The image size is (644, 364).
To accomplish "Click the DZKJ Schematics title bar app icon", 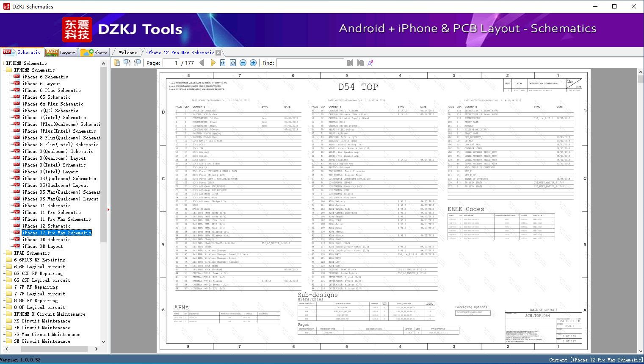I will click(x=6, y=6).
